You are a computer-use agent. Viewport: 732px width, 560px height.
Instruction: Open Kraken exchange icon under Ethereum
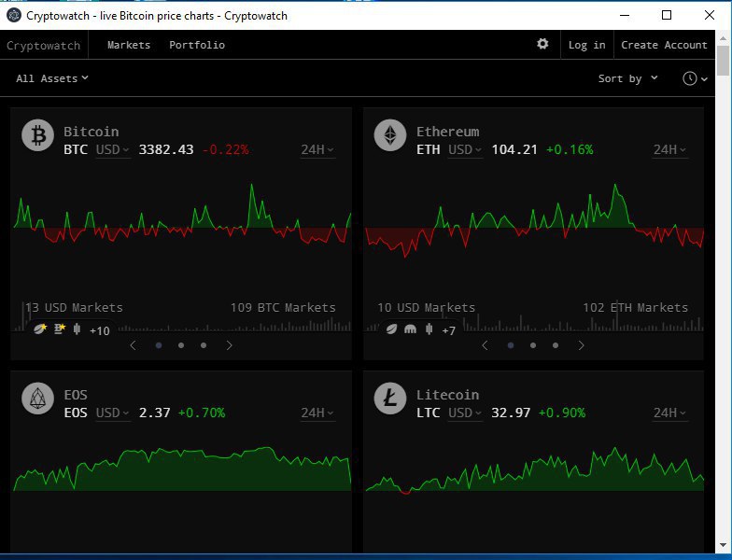[410, 329]
